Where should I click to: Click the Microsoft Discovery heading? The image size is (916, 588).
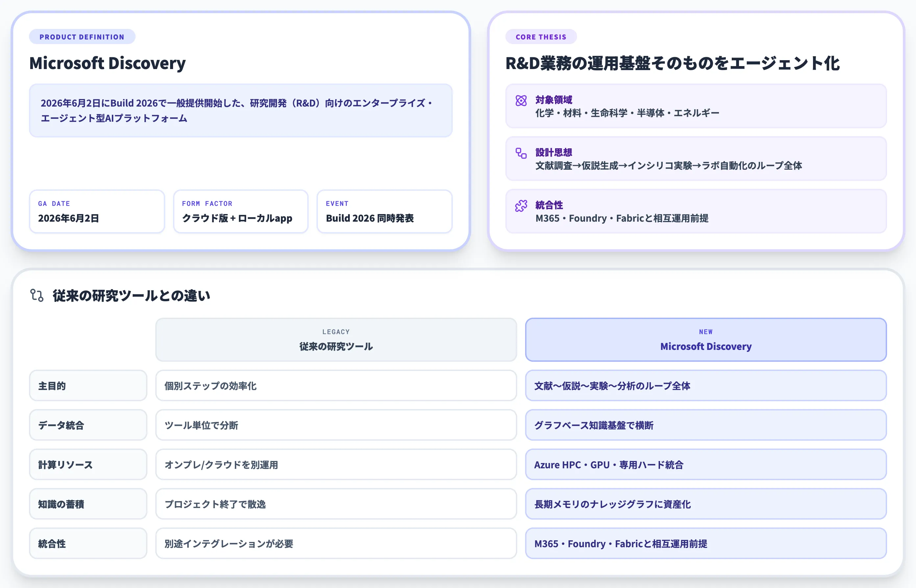point(107,63)
